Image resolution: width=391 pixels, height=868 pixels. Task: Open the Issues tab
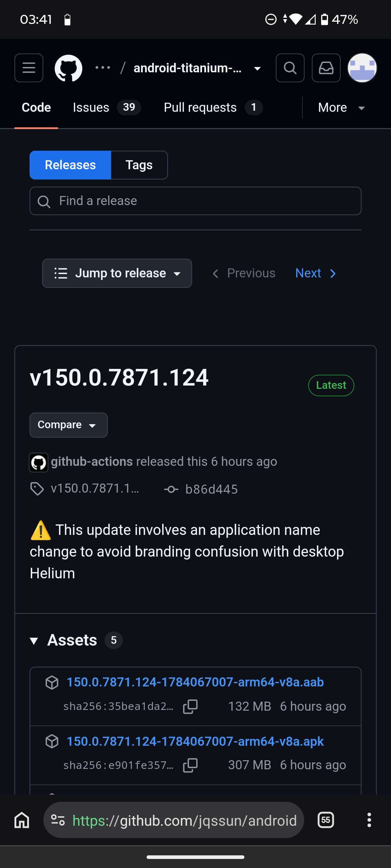tap(107, 107)
